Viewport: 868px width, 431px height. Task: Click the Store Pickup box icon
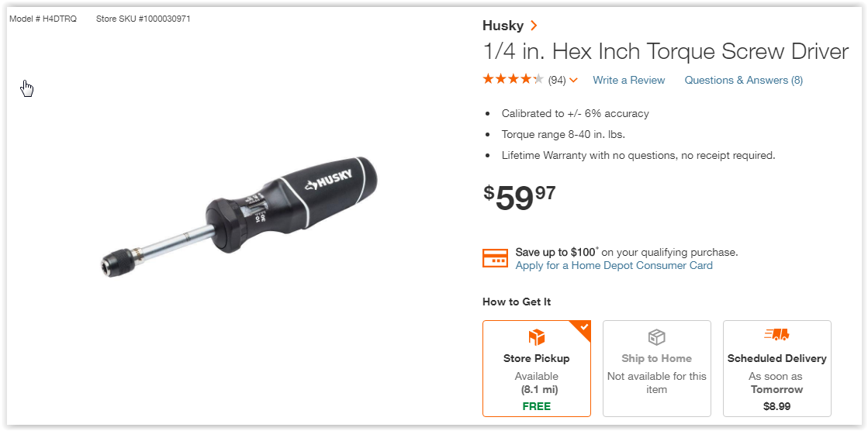pyautogui.click(x=537, y=337)
